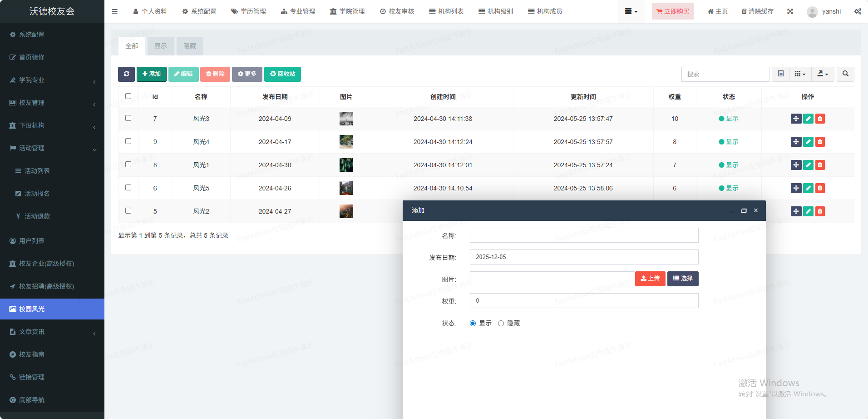Switch to the 隐藏 filter tab
Screen dimensions: 868x419
[x=189, y=46]
